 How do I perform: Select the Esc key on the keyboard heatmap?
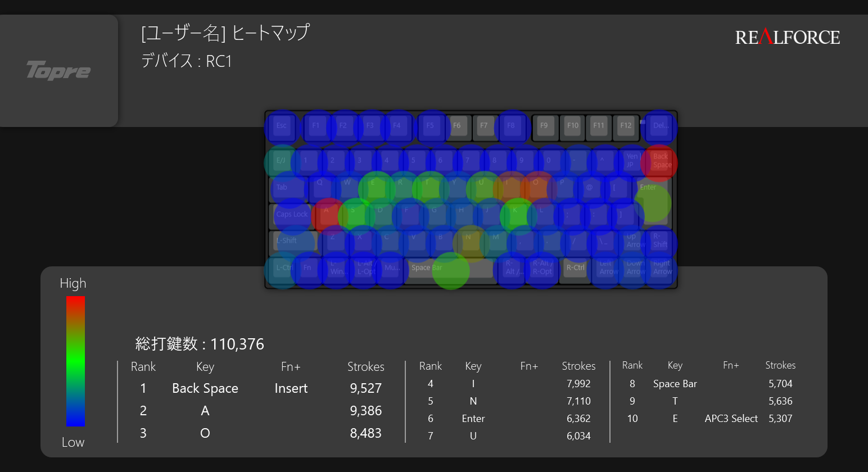pos(282,127)
